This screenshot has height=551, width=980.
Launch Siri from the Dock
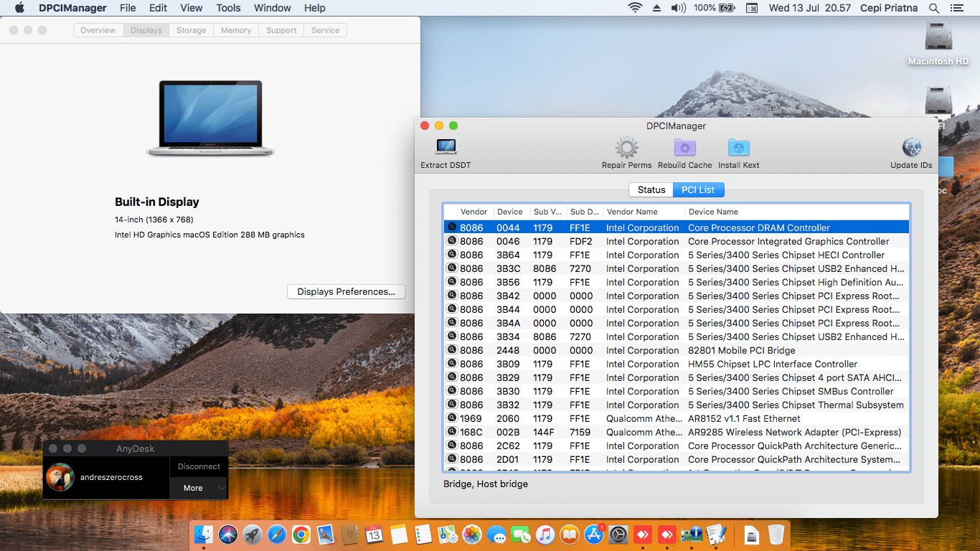[x=228, y=534]
